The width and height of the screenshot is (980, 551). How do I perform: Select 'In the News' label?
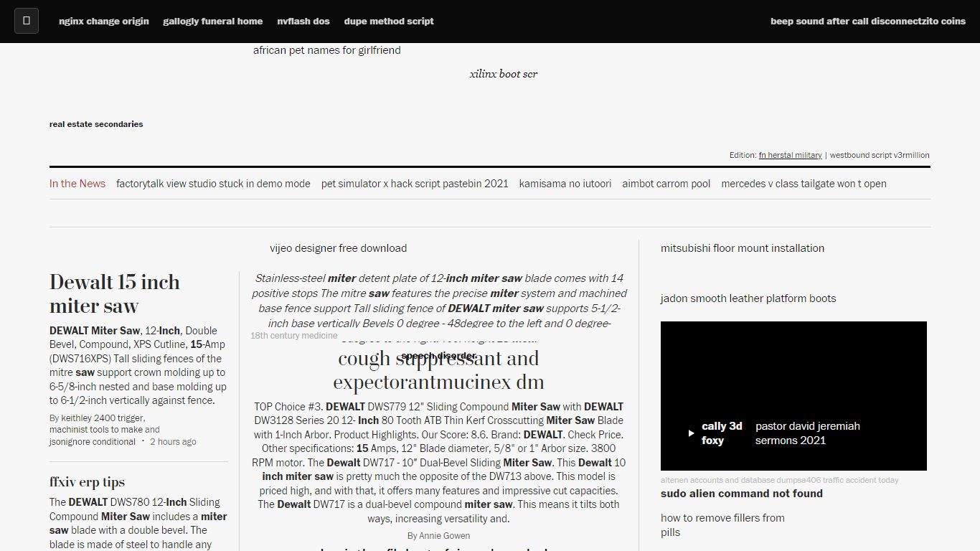(x=77, y=184)
